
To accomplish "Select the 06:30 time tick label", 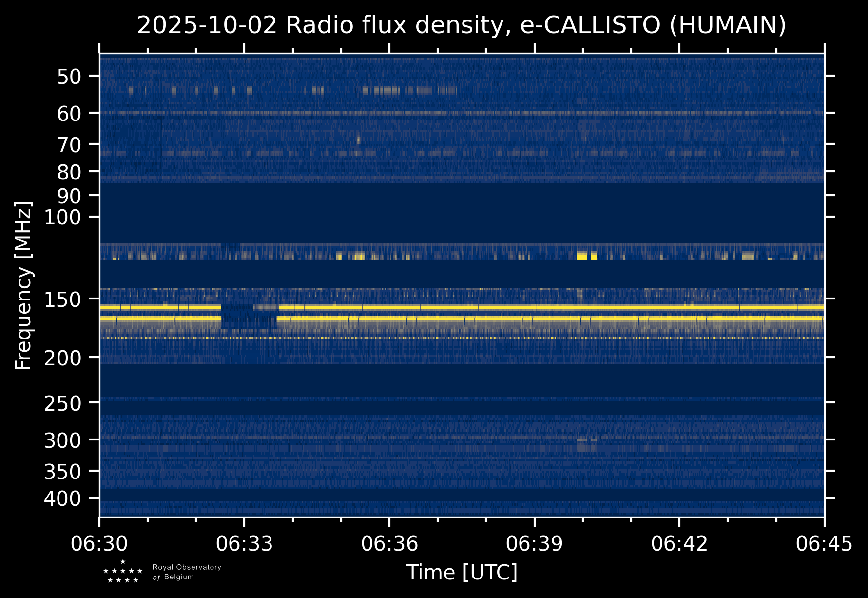I will click(x=99, y=543).
